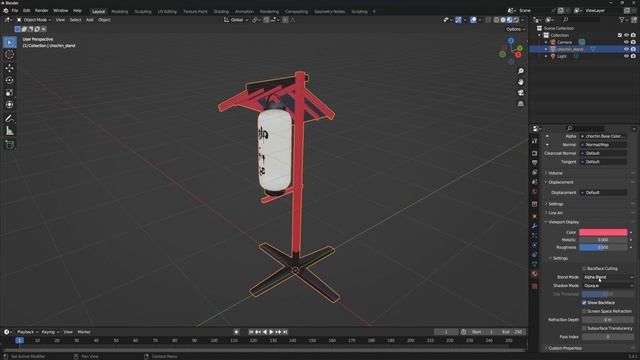640x360 pixels.
Task: Toggle camera view icon in viewport
Action: (521, 93)
